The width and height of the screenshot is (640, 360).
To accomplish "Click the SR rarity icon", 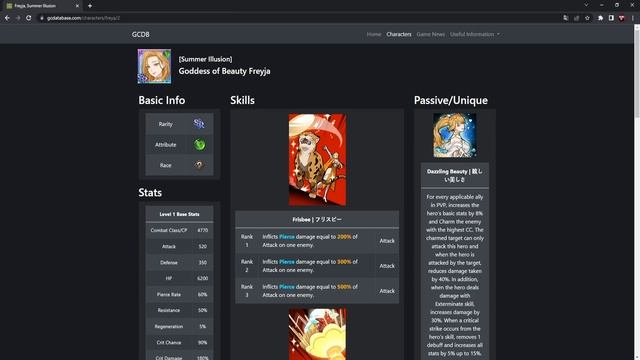I will click(199, 124).
